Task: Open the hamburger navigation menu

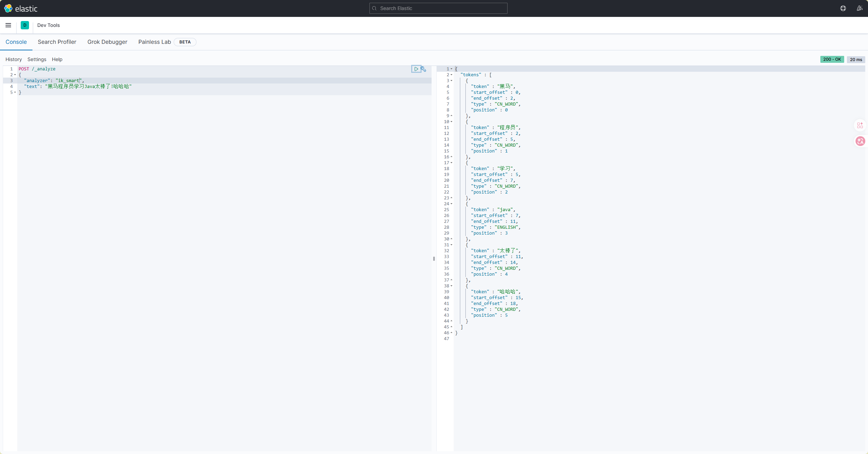Action: [8, 25]
